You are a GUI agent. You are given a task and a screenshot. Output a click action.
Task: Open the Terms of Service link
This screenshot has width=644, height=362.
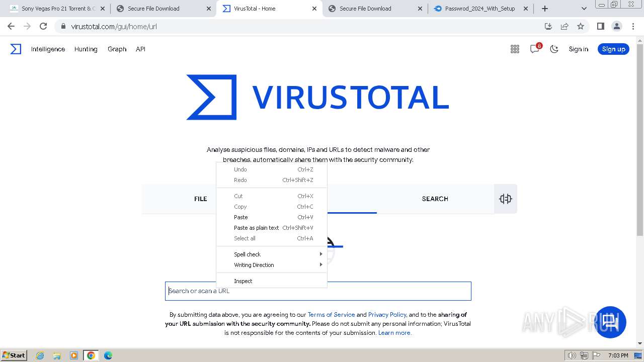tap(331, 315)
